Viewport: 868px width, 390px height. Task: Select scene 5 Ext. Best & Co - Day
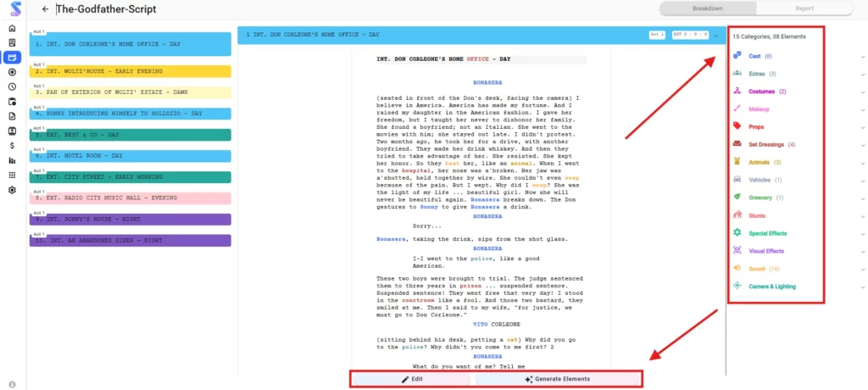130,135
